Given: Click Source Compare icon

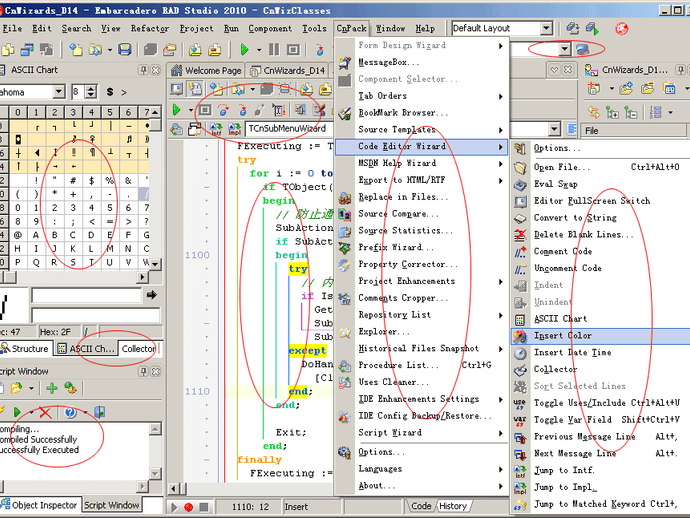Looking at the screenshot, I should click(x=345, y=214).
